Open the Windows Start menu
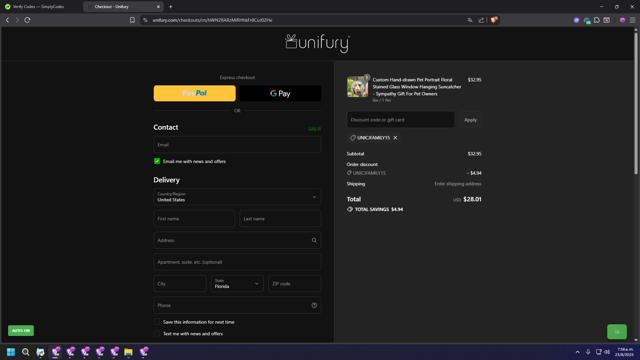This screenshot has height=360, width=640. pos(11,352)
